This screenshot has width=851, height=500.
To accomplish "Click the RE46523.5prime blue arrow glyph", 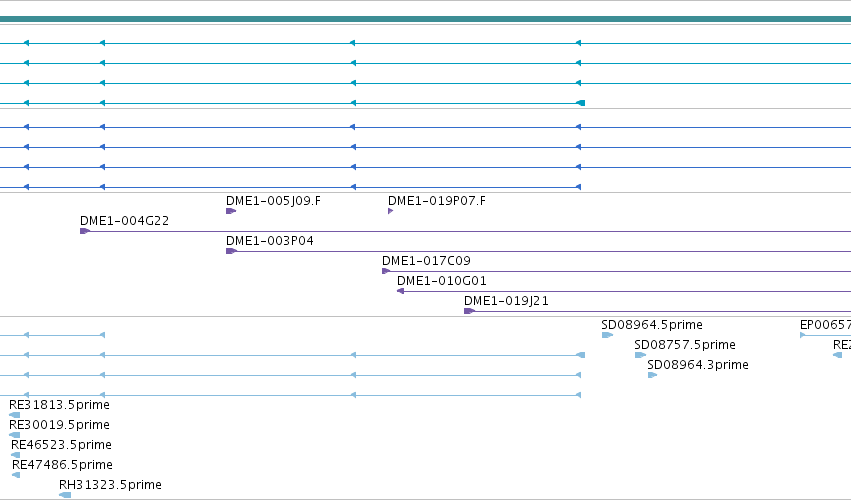I will (x=16, y=455).
